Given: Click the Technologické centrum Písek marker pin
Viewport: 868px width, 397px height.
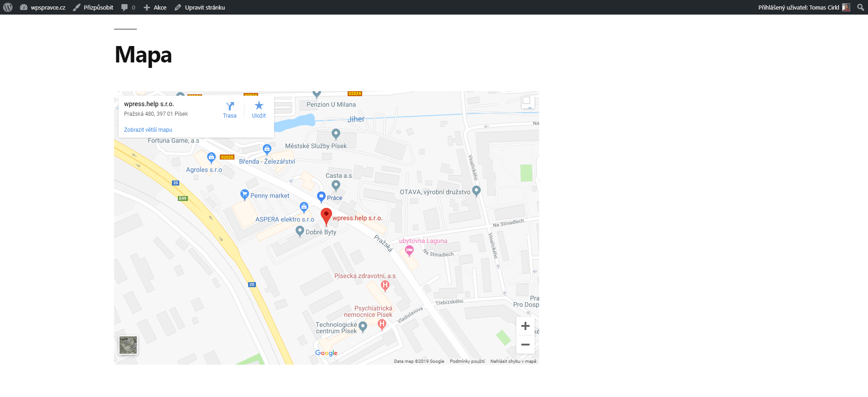Looking at the screenshot, I should point(363,326).
